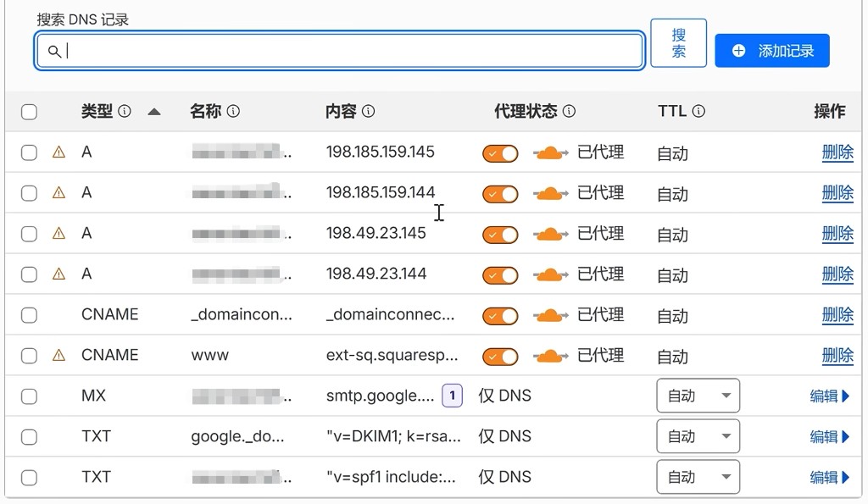Click 删除 link on 198.185.159.145 row
Screen dimensions: 868x504
pyautogui.click(x=837, y=152)
